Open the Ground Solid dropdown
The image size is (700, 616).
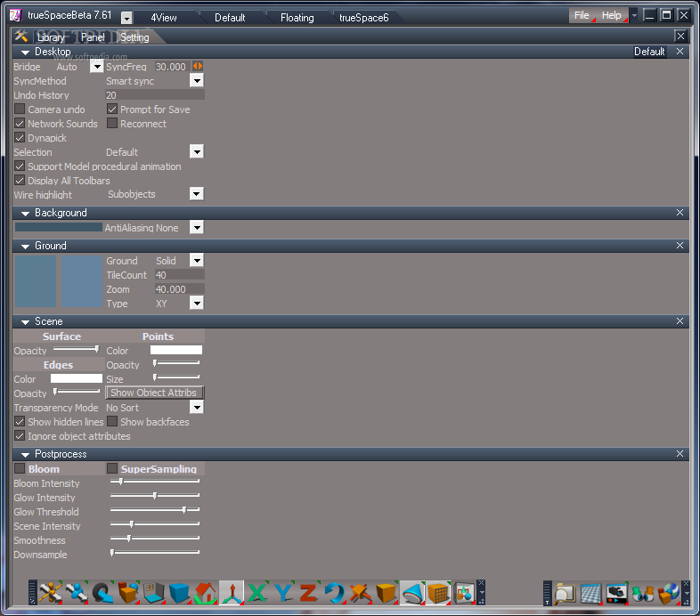[197, 260]
